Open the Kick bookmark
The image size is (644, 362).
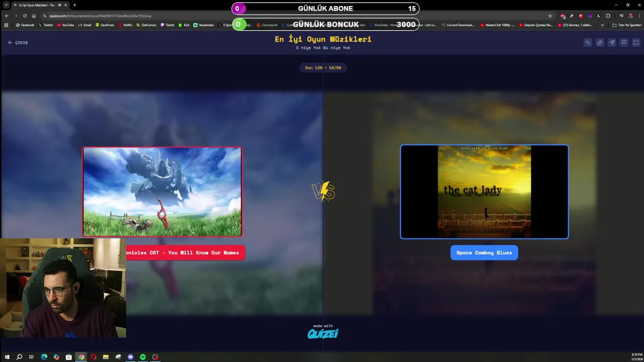click(184, 25)
